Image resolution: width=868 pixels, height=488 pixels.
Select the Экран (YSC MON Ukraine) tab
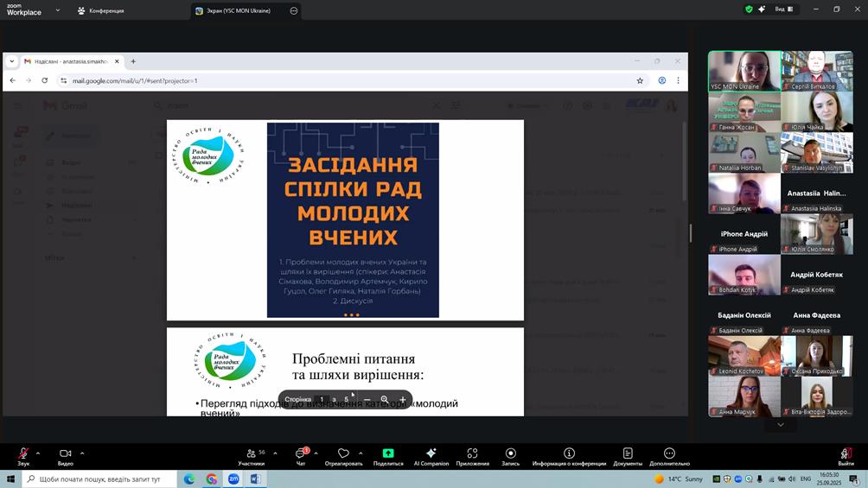pyautogui.click(x=233, y=10)
